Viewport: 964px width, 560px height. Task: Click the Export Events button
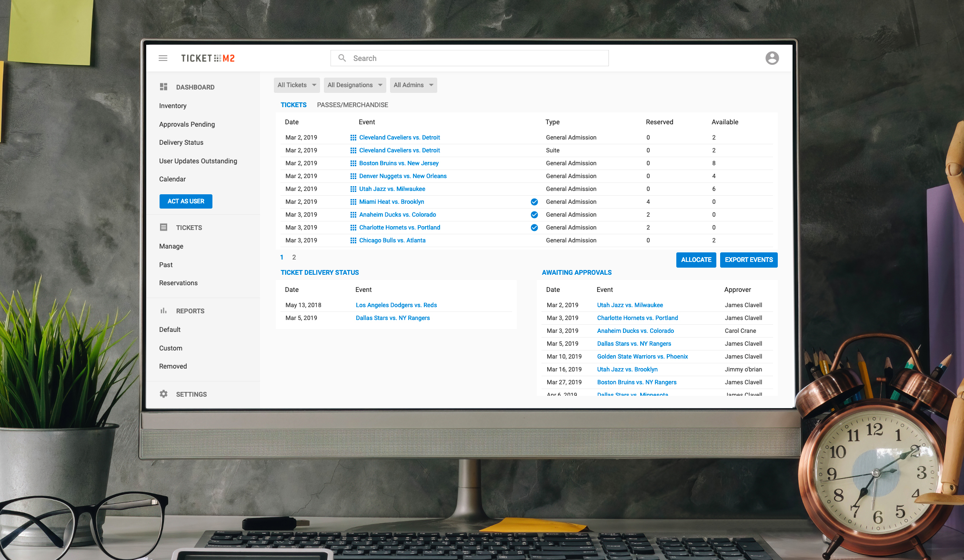pyautogui.click(x=748, y=260)
